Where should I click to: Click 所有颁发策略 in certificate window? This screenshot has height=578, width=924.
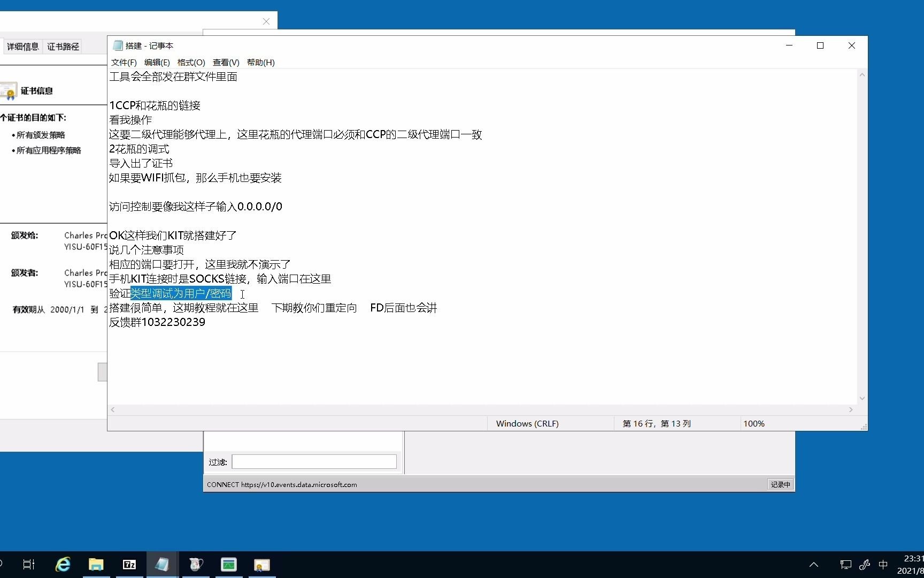41,135
